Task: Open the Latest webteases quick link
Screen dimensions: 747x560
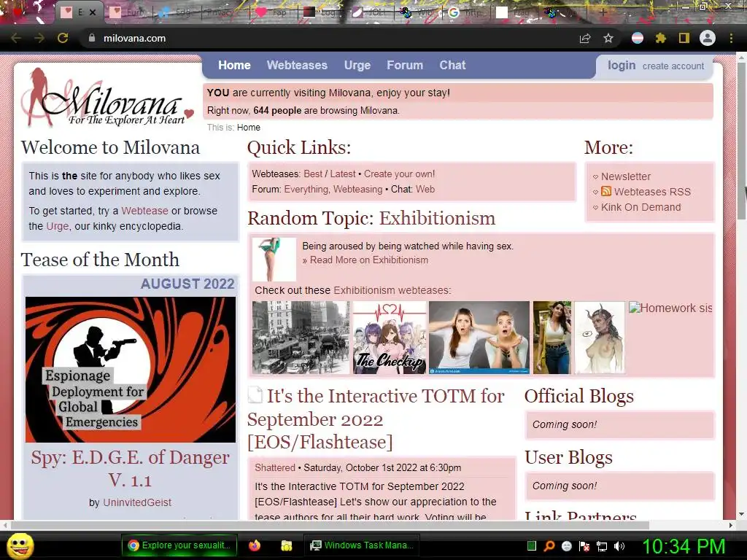Action: (343, 174)
